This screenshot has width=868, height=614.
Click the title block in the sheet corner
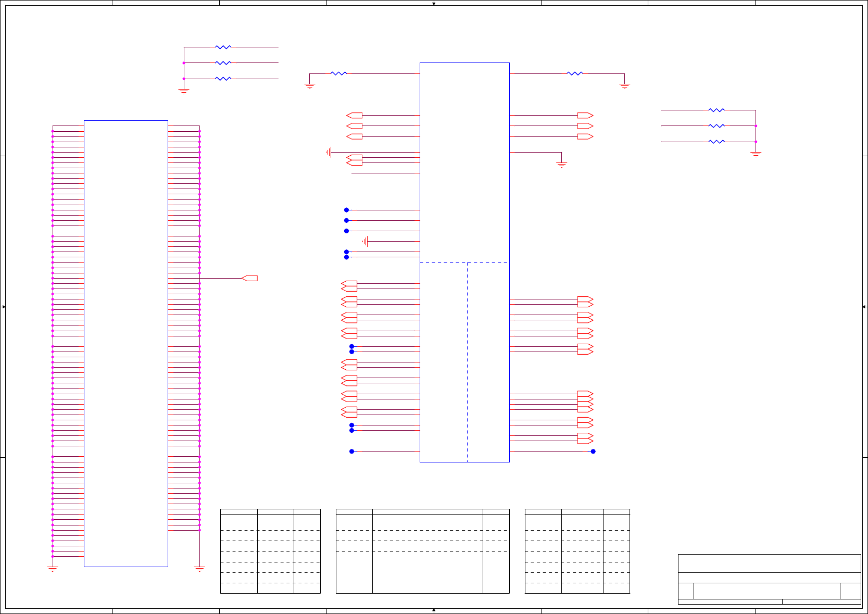[x=769, y=580]
